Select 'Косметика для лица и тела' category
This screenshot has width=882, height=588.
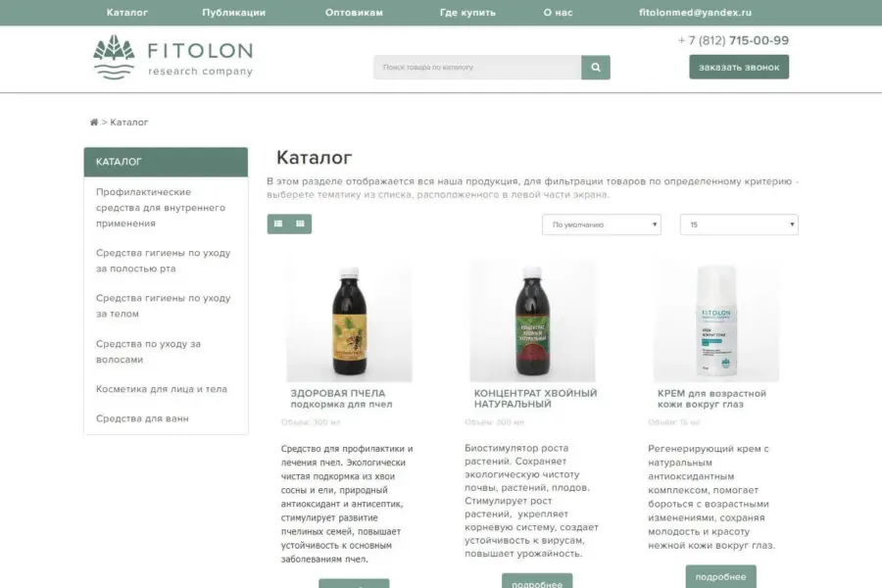162,389
